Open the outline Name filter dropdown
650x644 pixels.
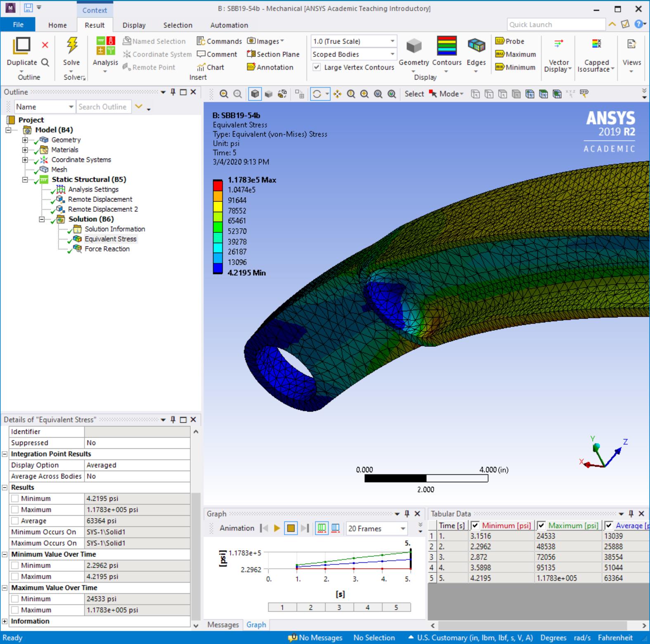click(x=45, y=107)
